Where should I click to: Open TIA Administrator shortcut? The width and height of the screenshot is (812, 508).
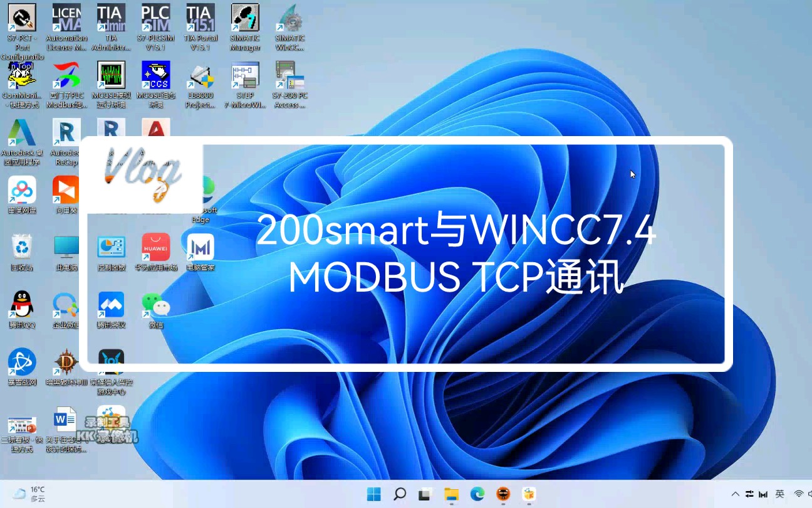tap(112, 18)
